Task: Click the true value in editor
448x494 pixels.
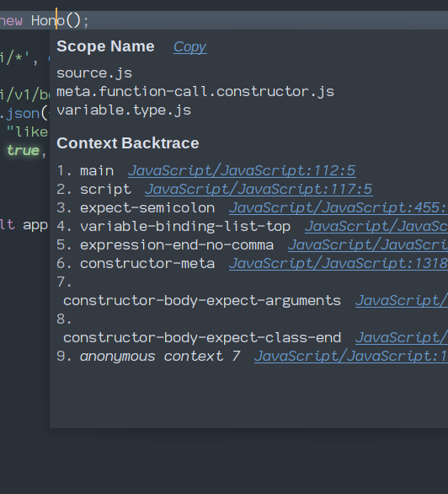Action: point(23,151)
